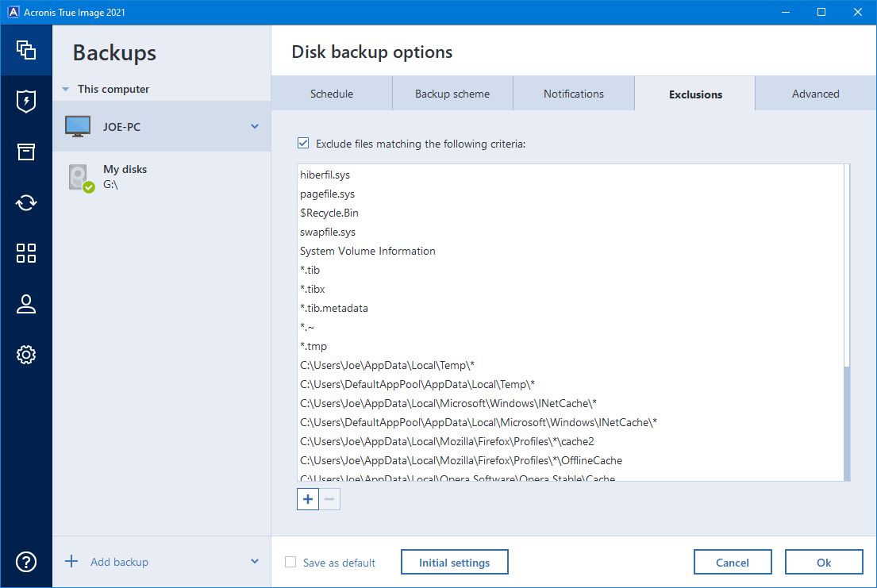Click the Cancel button
Image resolution: width=877 pixels, height=588 pixels.
732,563
